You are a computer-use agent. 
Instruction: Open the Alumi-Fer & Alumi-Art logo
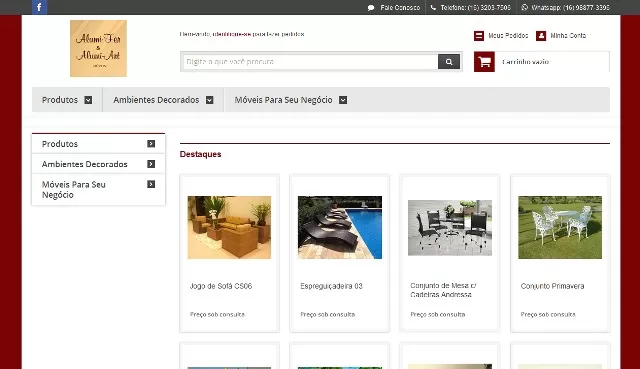coord(98,48)
